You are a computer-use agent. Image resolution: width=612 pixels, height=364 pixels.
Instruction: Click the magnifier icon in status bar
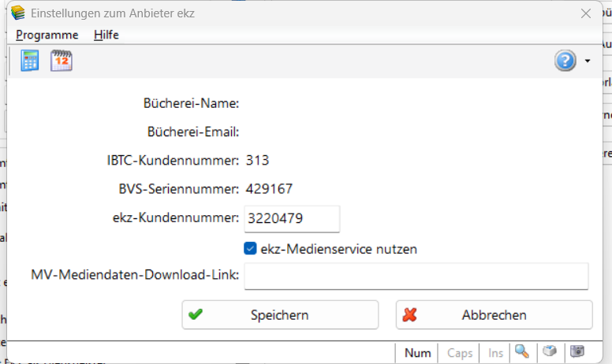click(522, 351)
